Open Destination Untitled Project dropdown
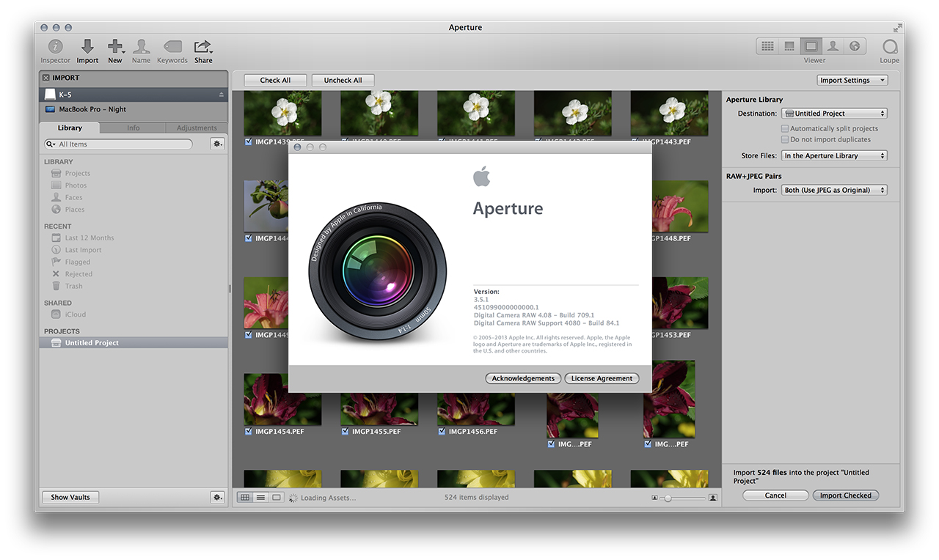Image resolution: width=939 pixels, height=560 pixels. click(834, 114)
